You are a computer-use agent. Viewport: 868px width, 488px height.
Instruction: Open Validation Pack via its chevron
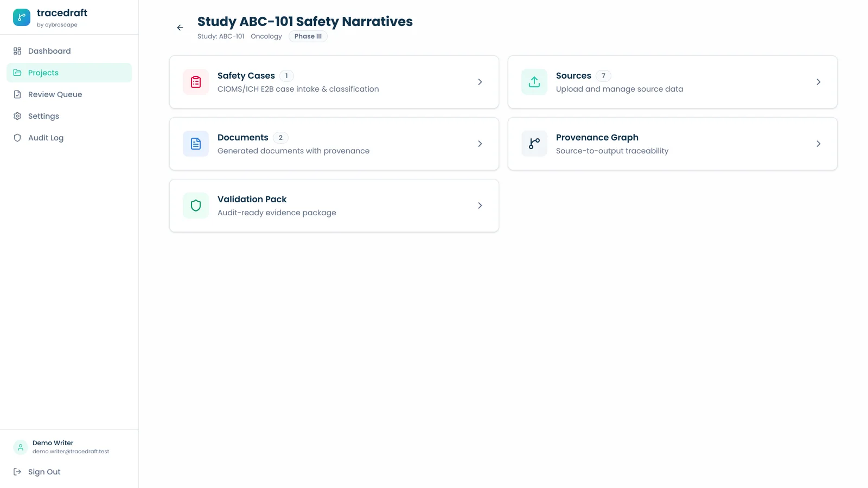(480, 206)
